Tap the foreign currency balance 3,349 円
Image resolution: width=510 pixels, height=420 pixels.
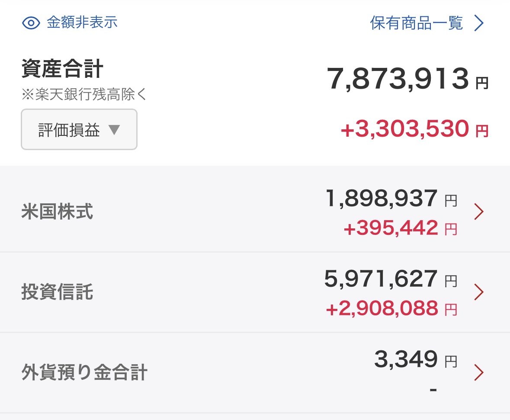tap(415, 360)
